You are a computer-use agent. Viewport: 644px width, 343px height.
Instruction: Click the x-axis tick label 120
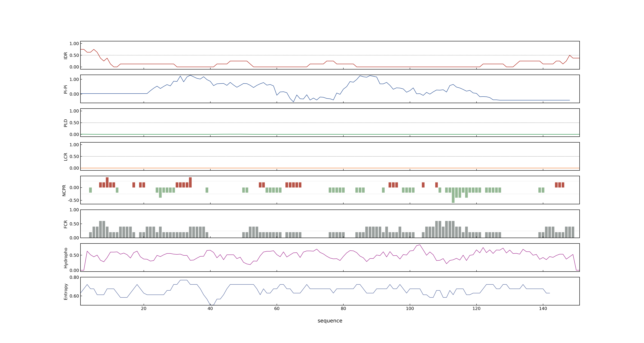click(476, 308)
